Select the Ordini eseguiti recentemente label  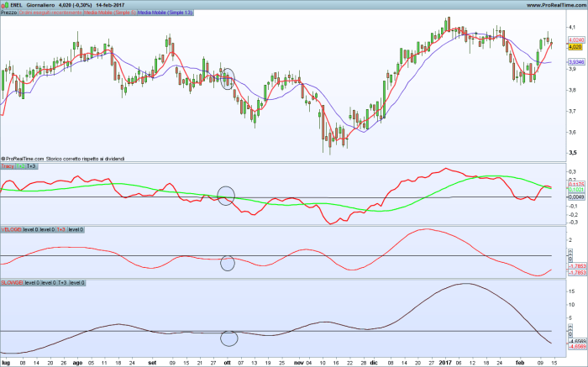pos(50,13)
